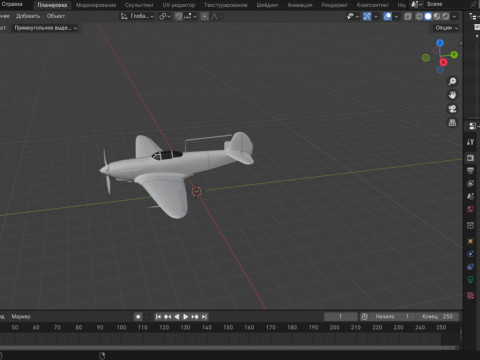This screenshot has height=360, width=480.
Task: Open the View Layer properties tab
Action: tap(470, 183)
